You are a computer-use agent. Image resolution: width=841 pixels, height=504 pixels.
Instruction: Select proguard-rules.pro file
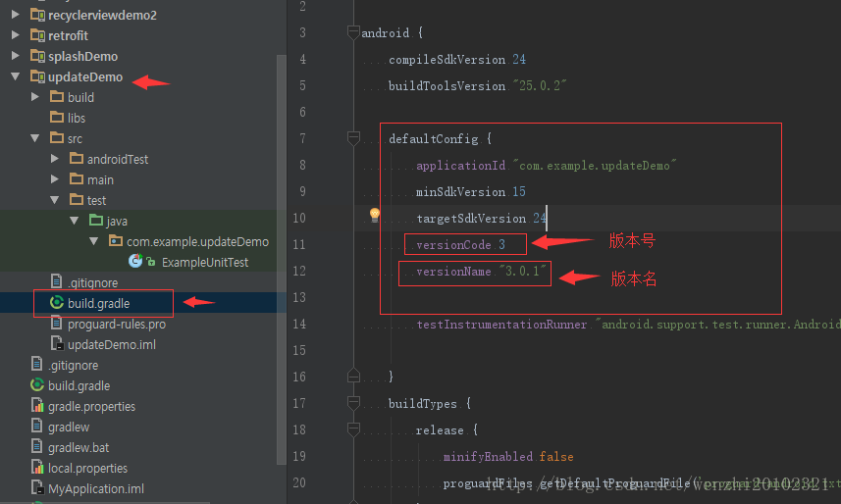117,324
